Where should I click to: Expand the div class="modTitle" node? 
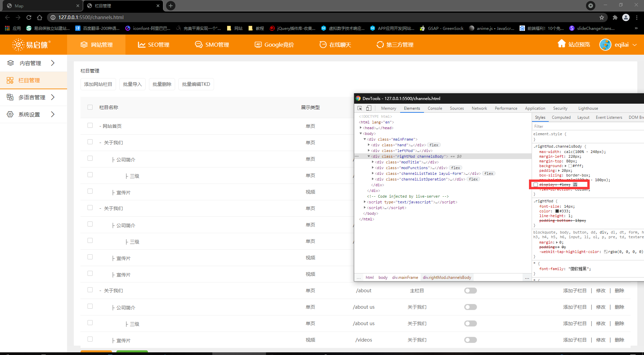pyautogui.click(x=373, y=162)
